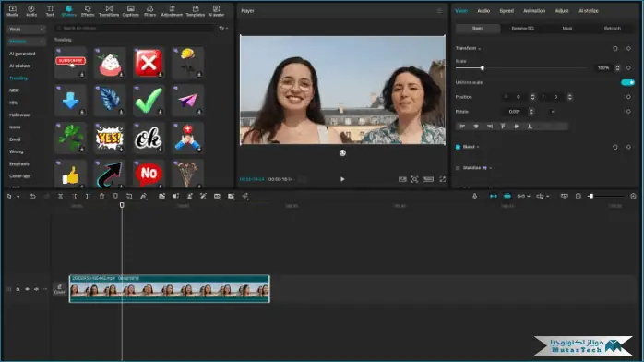Viewport: 644px width, 362px height.
Task: Open the Audio panel
Action: pos(31,11)
